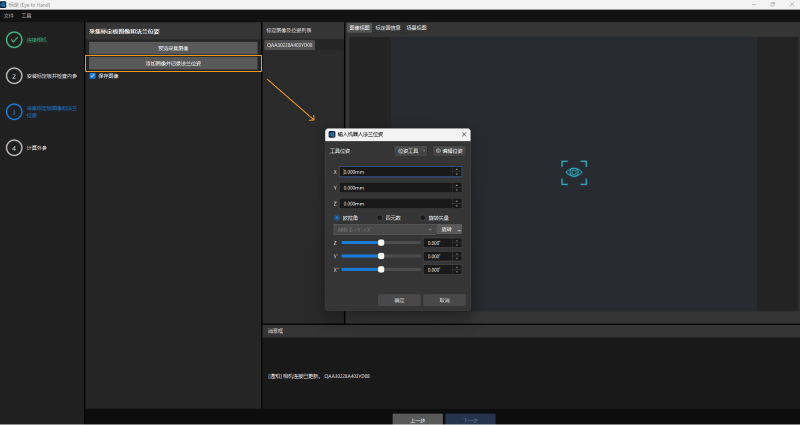Click the Z rotation angle slider handle
This screenshot has width=800, height=425.
click(381, 242)
